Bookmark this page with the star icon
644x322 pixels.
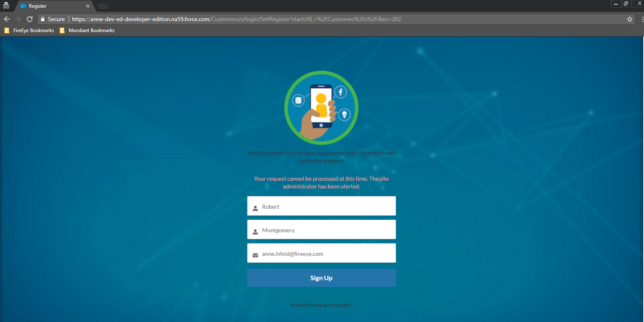(630, 19)
